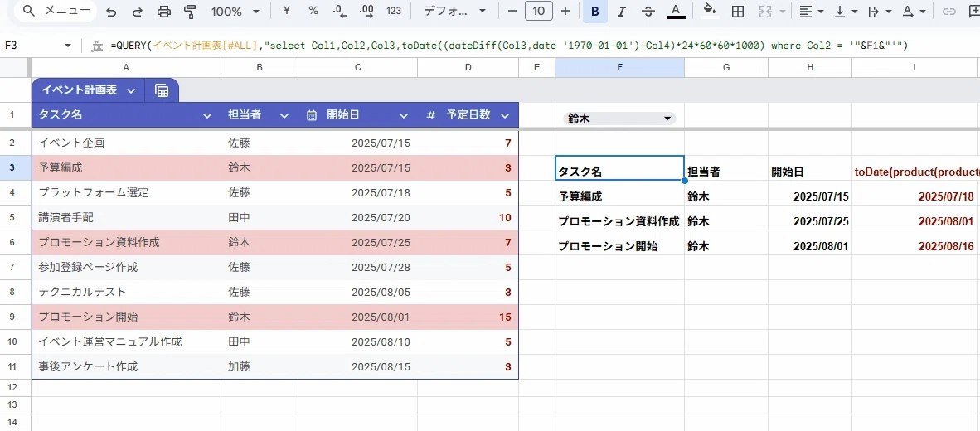This screenshot has width=980, height=431.
Task: Click the fx formula icon
Action: [97, 46]
